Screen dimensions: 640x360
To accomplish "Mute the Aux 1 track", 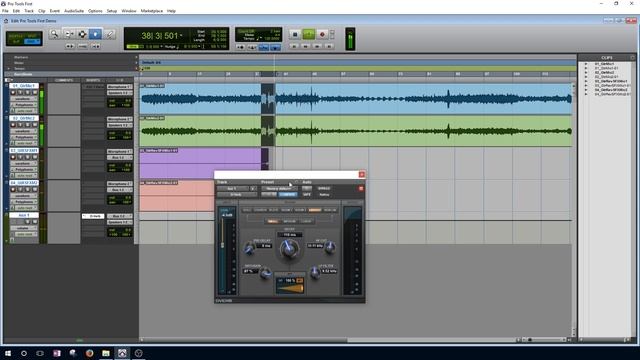I will click(35, 222).
